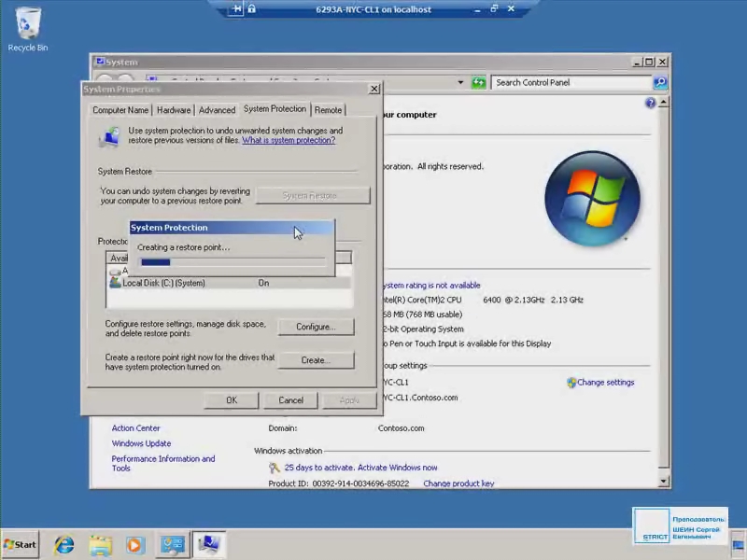Click the Cancel button in System Properties
Image resolution: width=747 pixels, height=560 pixels.
coord(290,400)
